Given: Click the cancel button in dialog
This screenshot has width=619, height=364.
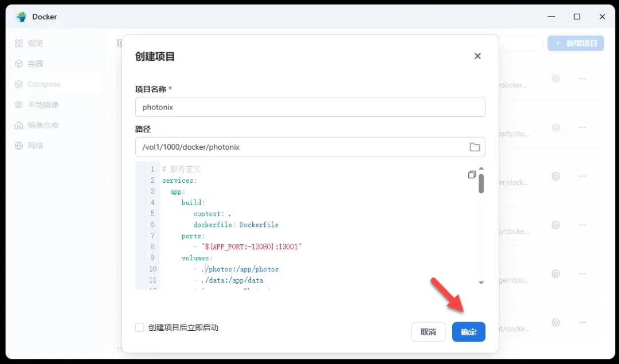Looking at the screenshot, I should pos(428,332).
